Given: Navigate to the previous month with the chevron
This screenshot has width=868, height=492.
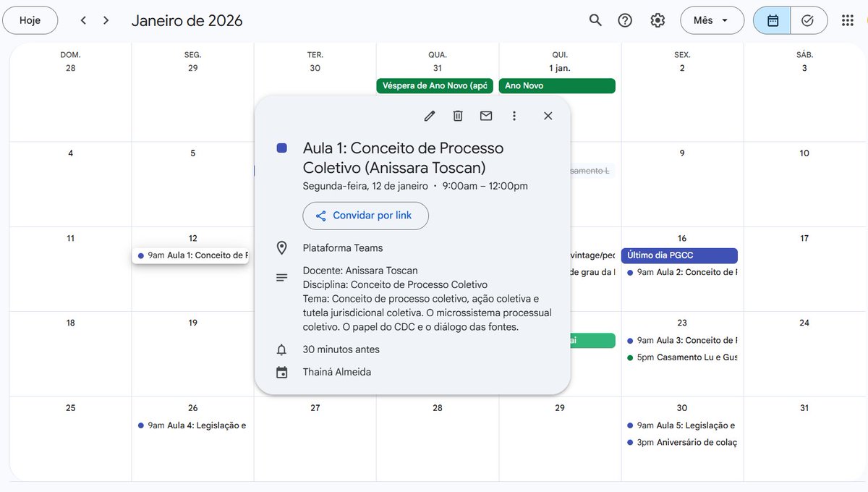Looking at the screenshot, I should tap(83, 20).
